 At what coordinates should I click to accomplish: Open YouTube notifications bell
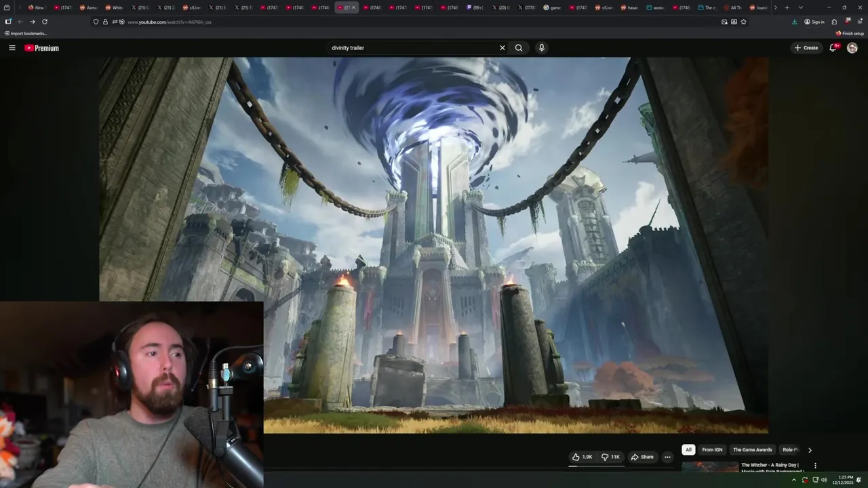(x=833, y=47)
